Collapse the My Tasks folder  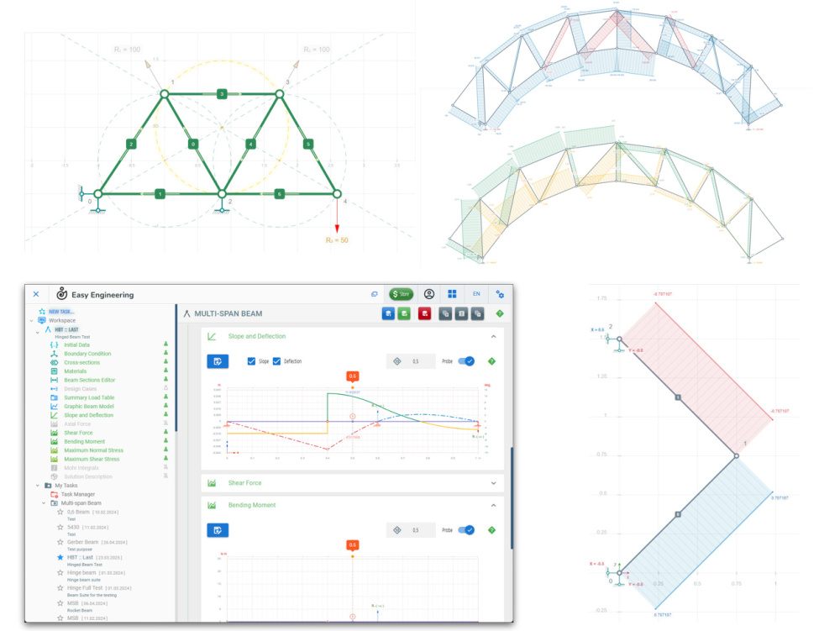[38, 486]
